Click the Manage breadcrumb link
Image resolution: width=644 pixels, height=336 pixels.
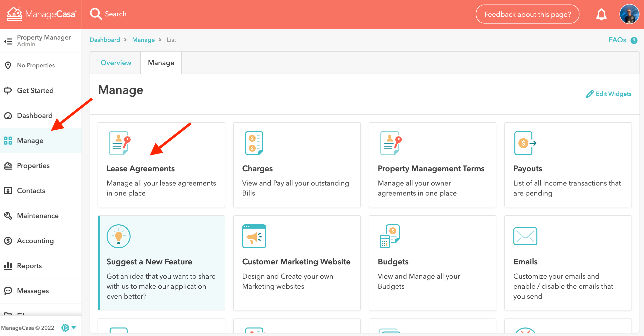[143, 40]
